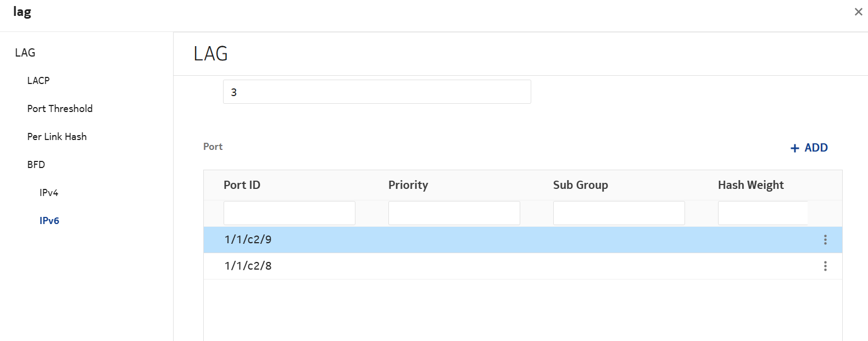The height and width of the screenshot is (341, 868).
Task: Click the Port ID filter field
Action: (x=289, y=213)
